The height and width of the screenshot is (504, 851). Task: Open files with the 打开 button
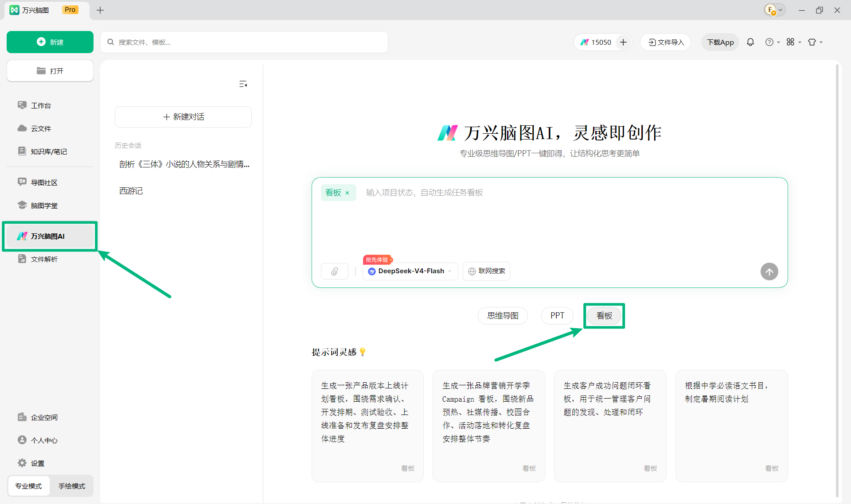[x=50, y=71]
